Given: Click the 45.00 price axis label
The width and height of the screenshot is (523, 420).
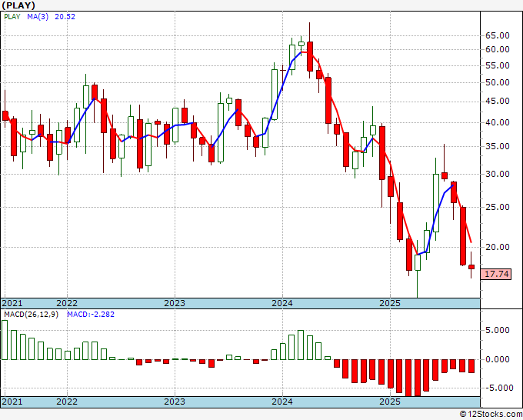Looking at the screenshot, I should (x=498, y=102).
